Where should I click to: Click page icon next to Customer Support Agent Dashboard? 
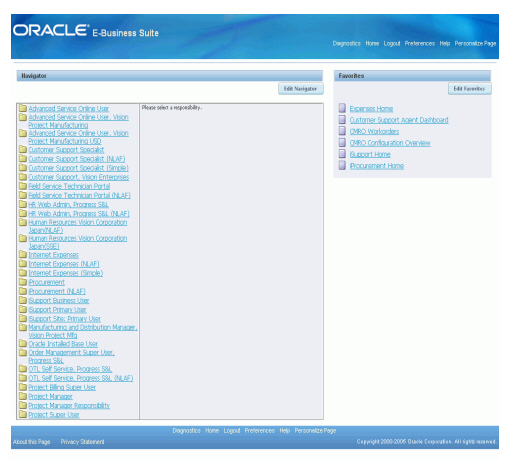[342, 119]
